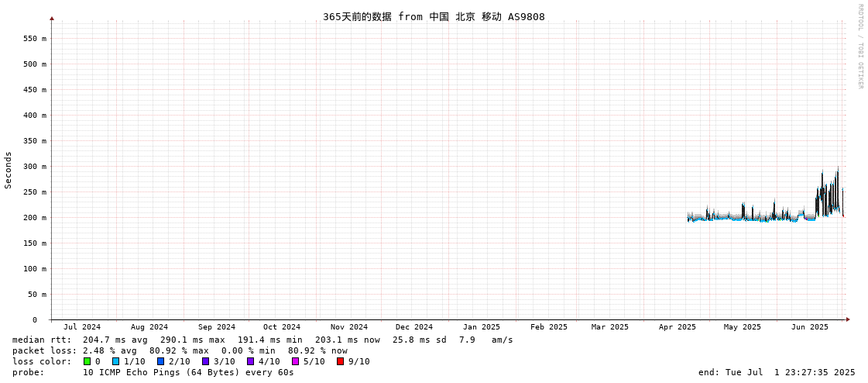Click the 2.48 % avg packet loss
The width and height of the screenshot is (868, 383).
pyautogui.click(x=112, y=351)
